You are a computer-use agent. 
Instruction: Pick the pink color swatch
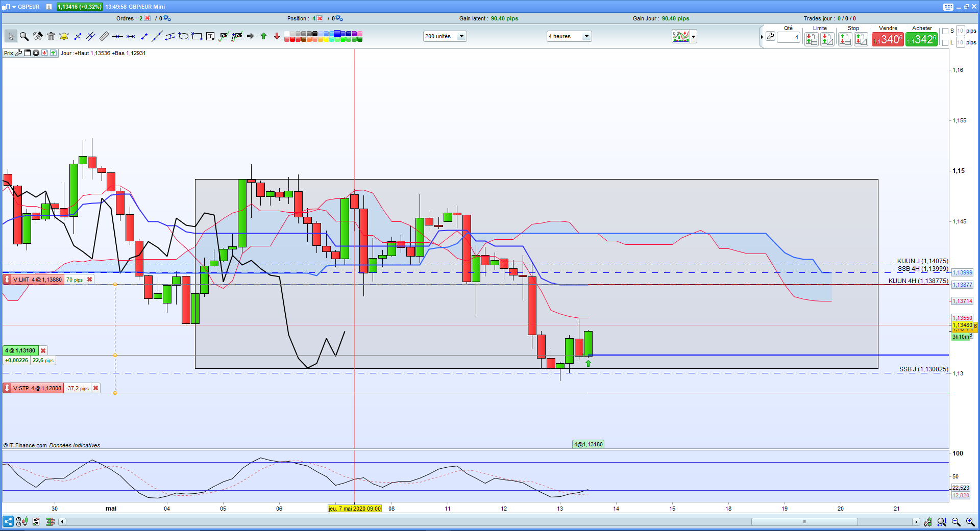click(360, 34)
